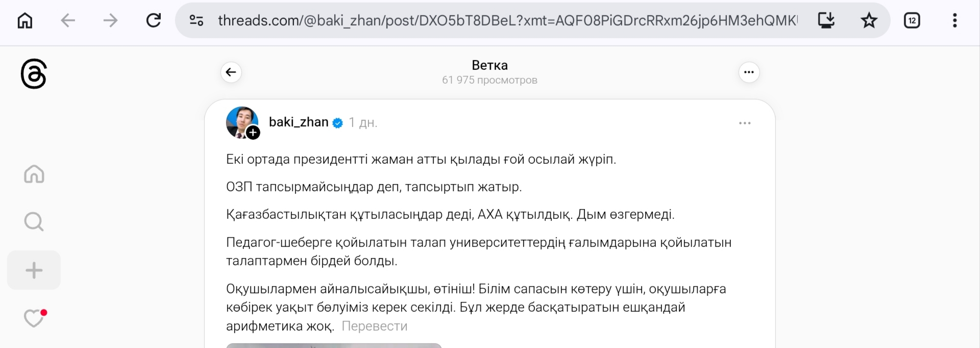Click the Threads logo
The width and height of the screenshot is (980, 348).
tap(34, 74)
